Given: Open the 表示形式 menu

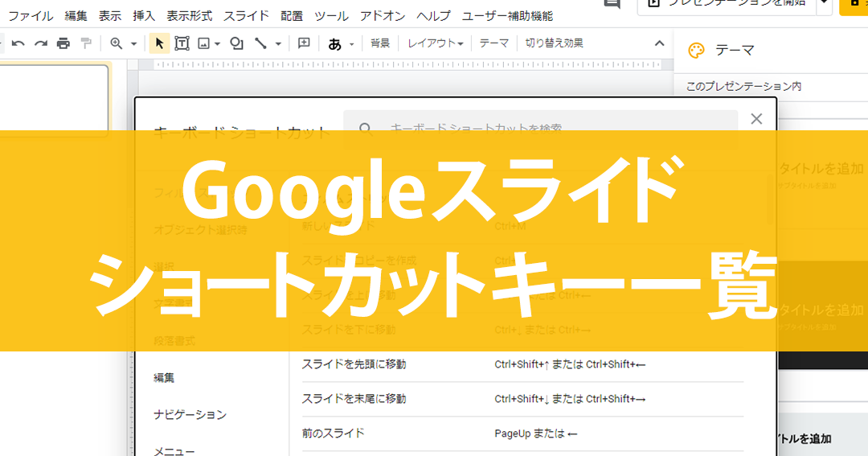Looking at the screenshot, I should point(190,16).
